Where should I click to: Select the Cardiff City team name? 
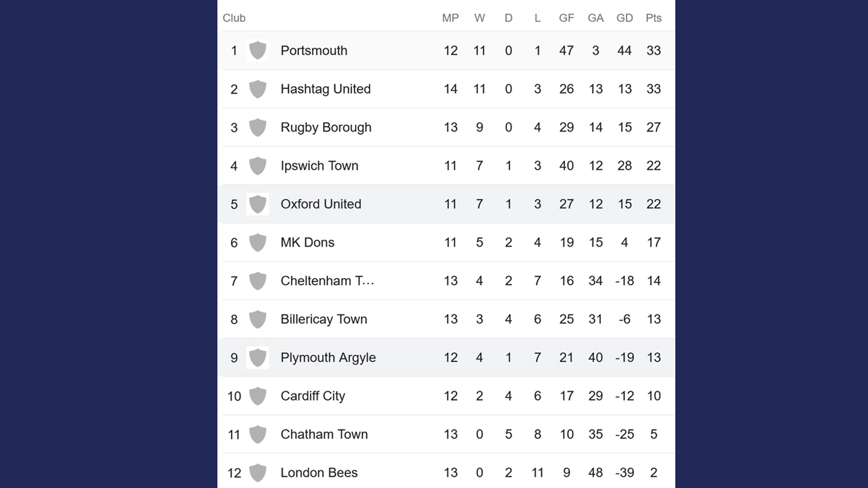pos(313,396)
